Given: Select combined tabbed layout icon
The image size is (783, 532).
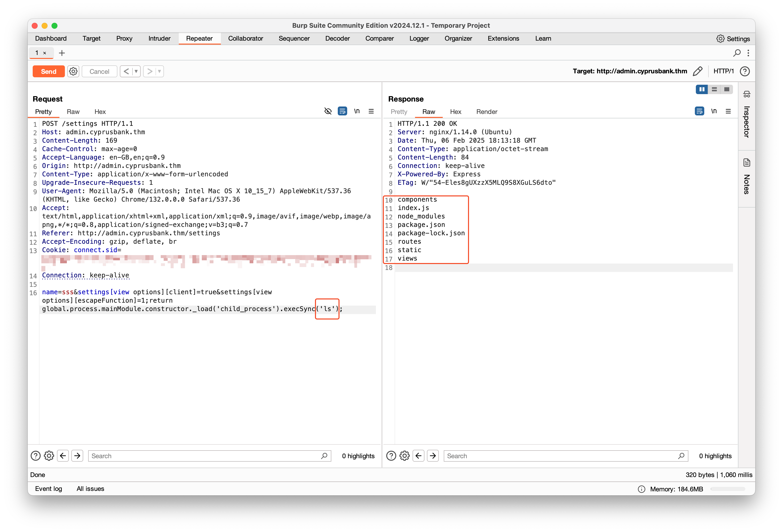Looking at the screenshot, I should (727, 89).
